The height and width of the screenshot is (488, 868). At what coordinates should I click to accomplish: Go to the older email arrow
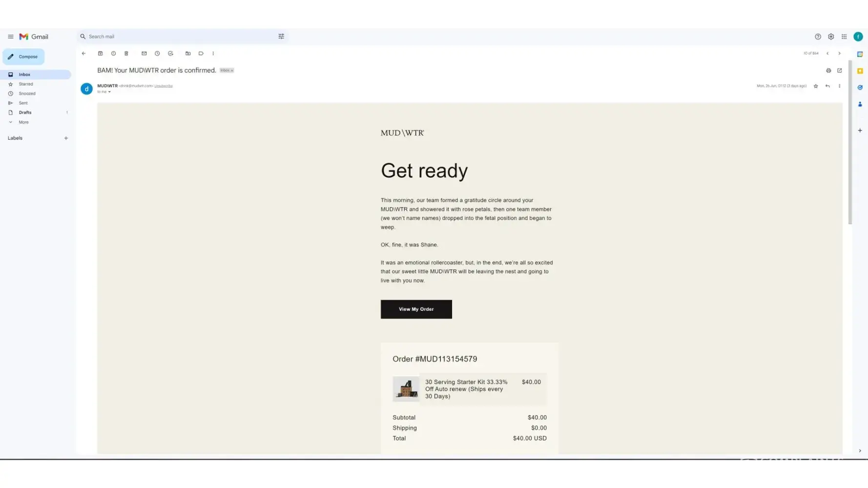point(840,54)
